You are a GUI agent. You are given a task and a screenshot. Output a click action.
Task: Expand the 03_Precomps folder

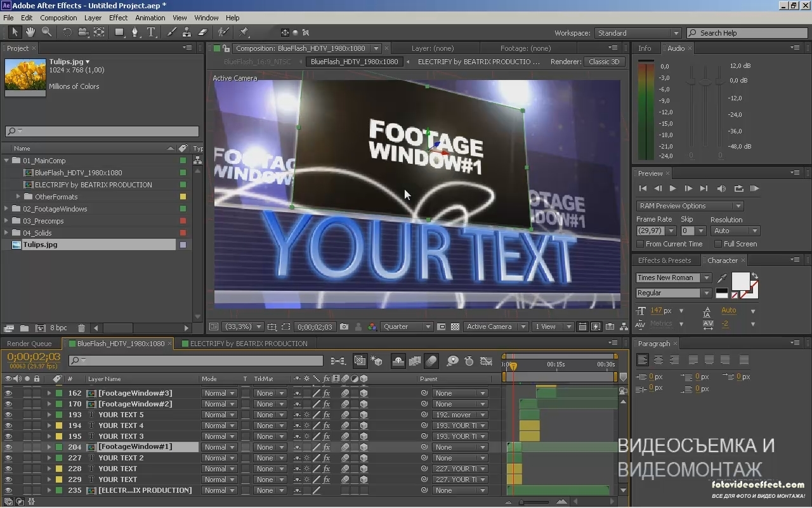pos(7,221)
